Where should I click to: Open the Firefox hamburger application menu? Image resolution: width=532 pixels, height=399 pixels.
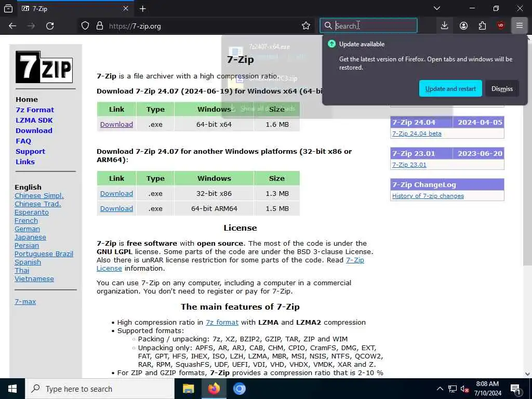[x=520, y=26]
